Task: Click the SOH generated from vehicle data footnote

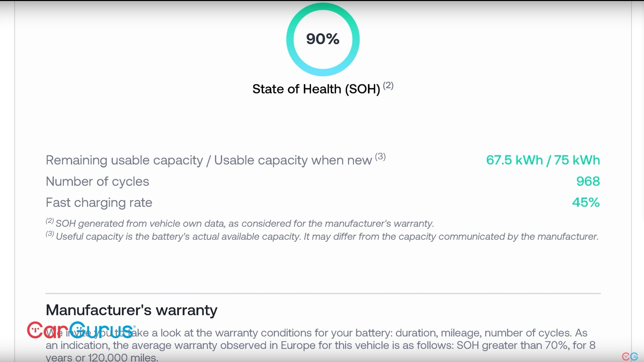Action: click(245, 224)
